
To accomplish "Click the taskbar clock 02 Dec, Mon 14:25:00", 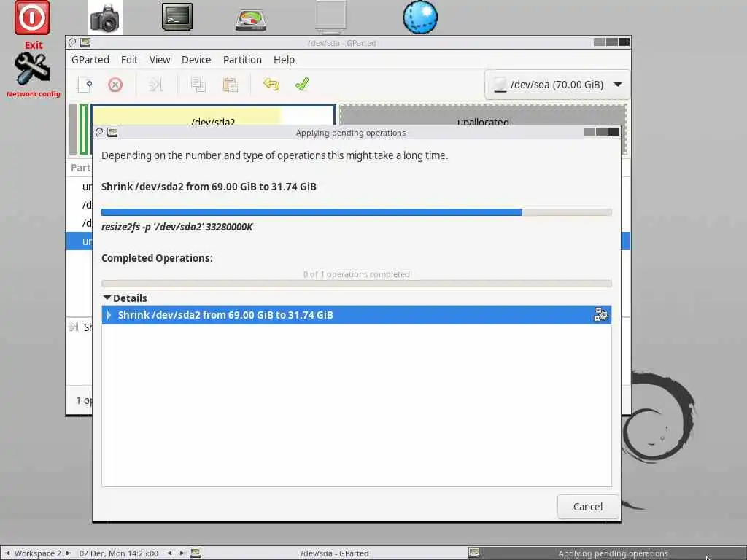I will 119,553.
